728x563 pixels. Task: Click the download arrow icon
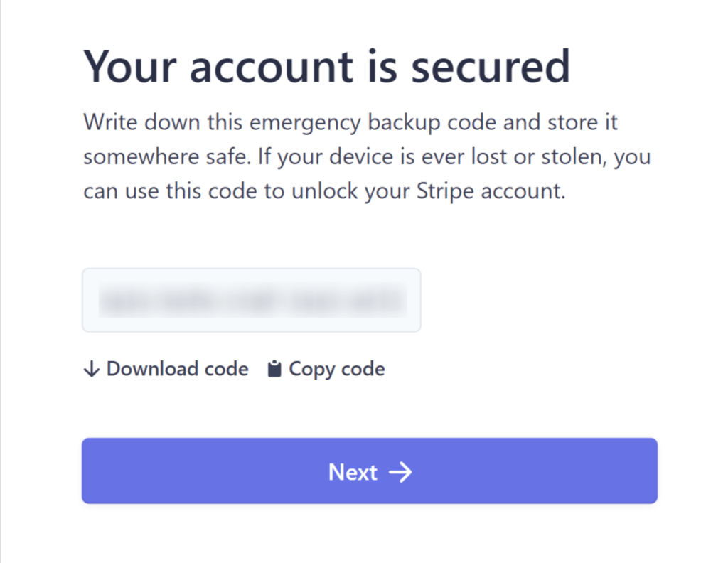pos(92,369)
